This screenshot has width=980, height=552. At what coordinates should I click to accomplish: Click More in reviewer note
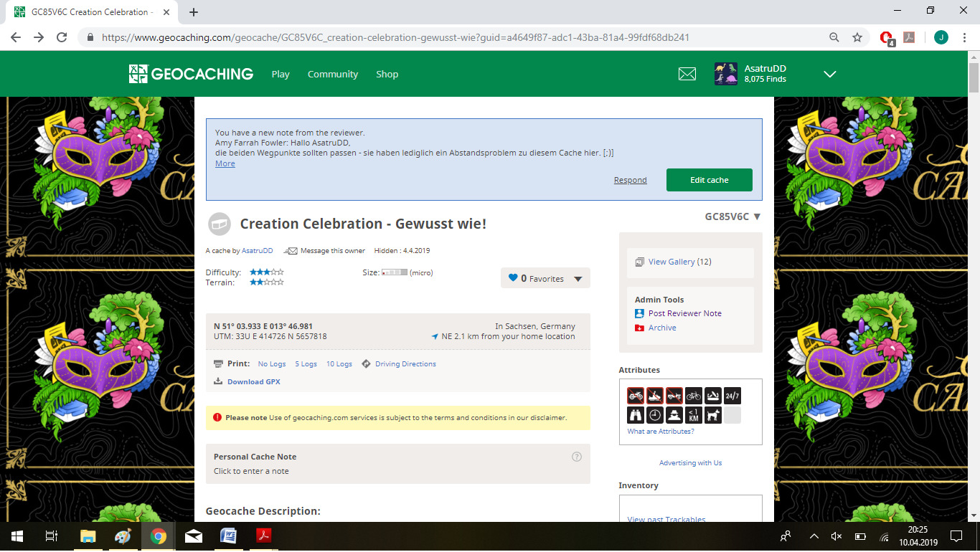(x=225, y=163)
